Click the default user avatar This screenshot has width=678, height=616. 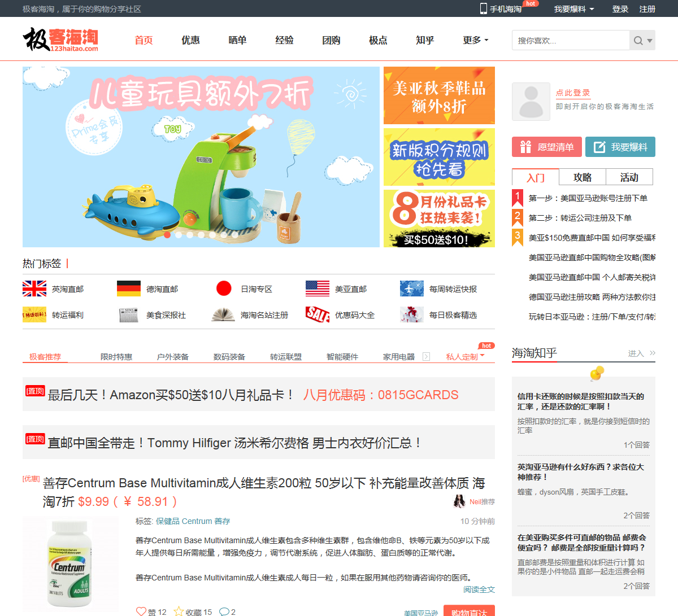pos(531,102)
